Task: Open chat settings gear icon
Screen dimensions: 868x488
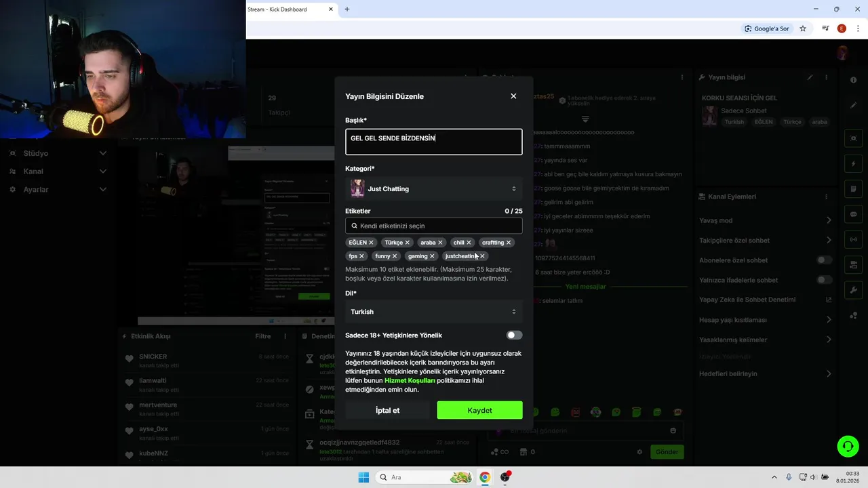Action: pos(639,452)
